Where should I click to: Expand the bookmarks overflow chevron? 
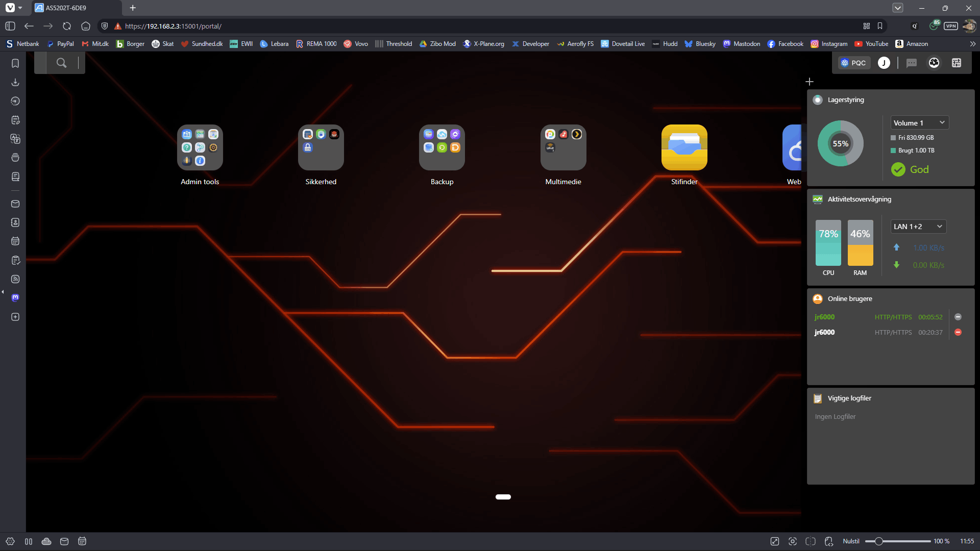coord(972,44)
